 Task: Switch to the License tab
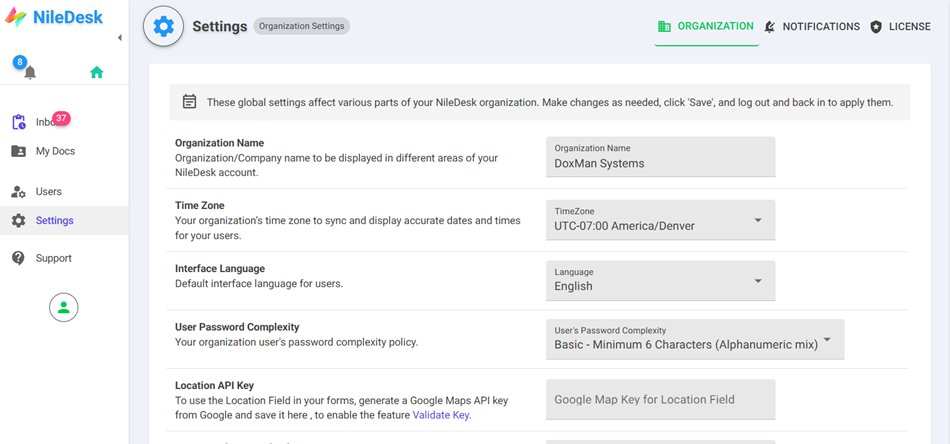900,27
